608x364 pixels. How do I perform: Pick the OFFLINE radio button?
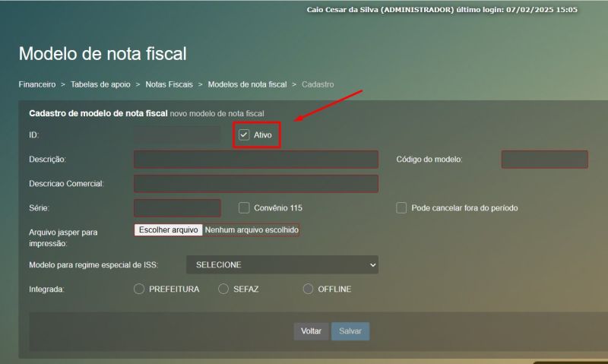308,289
